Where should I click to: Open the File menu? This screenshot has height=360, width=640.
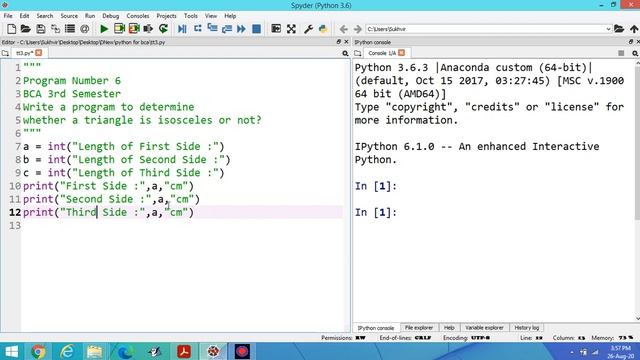[8, 16]
